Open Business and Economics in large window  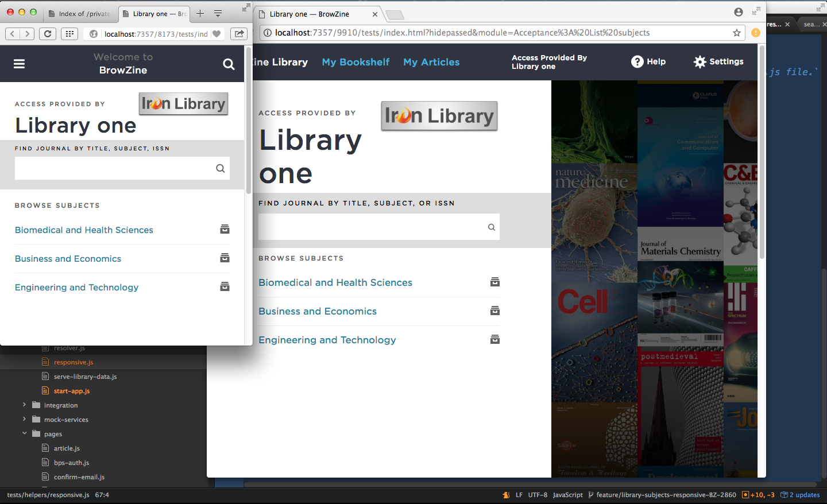(318, 311)
